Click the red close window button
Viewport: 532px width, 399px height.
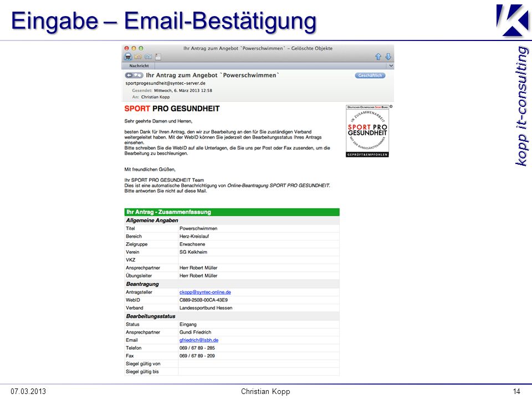click(x=126, y=48)
